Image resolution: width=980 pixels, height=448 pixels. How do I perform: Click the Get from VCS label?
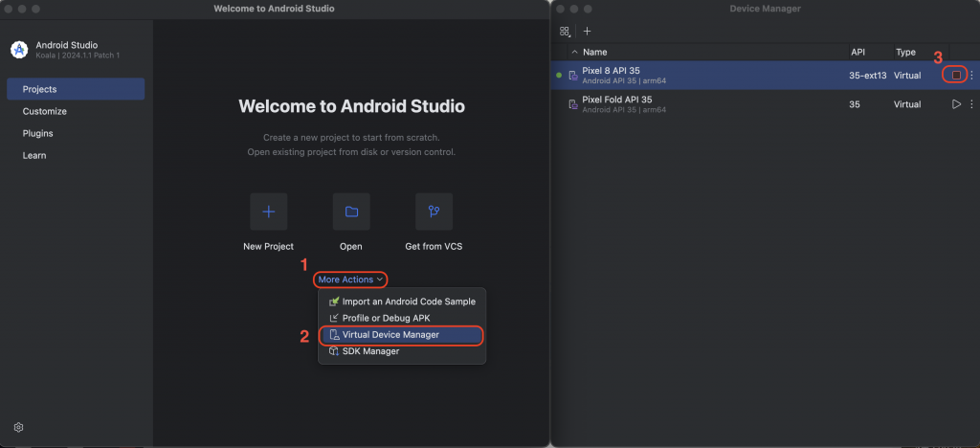tap(434, 246)
